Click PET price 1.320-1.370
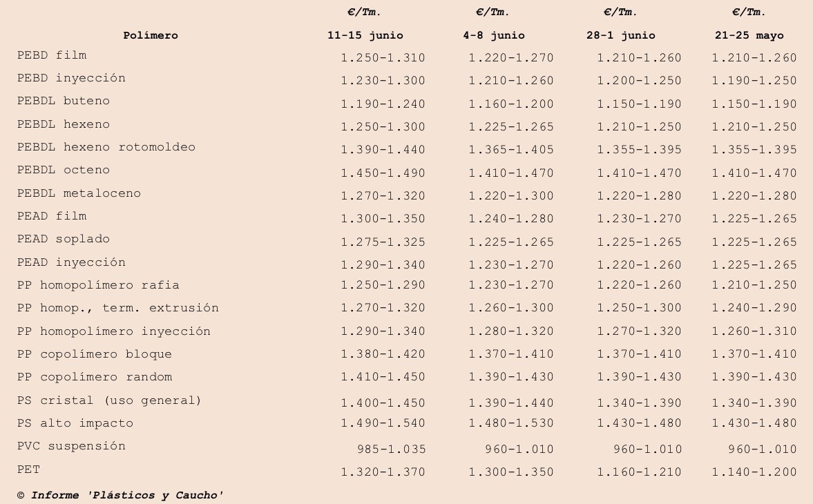This screenshot has height=504, width=813. (x=383, y=472)
